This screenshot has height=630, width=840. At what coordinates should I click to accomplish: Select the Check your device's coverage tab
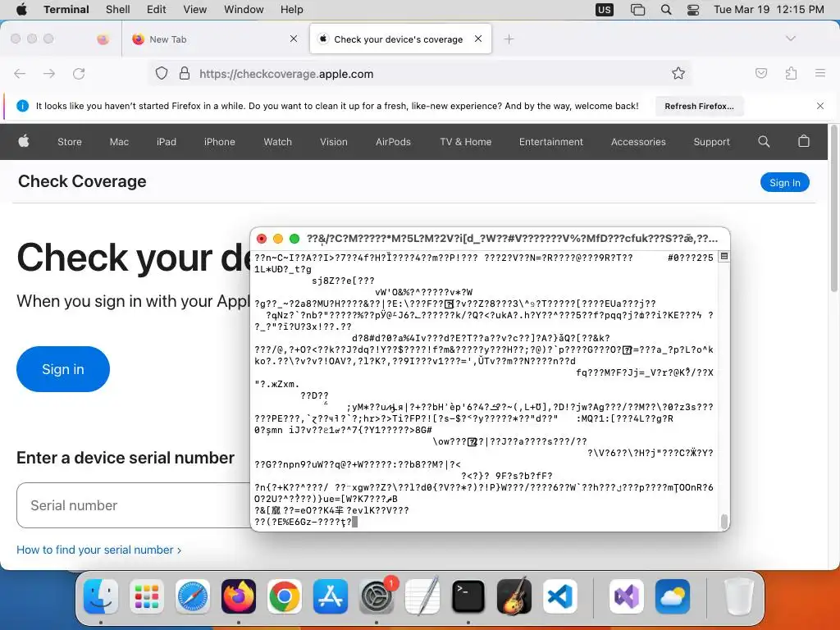(400, 39)
